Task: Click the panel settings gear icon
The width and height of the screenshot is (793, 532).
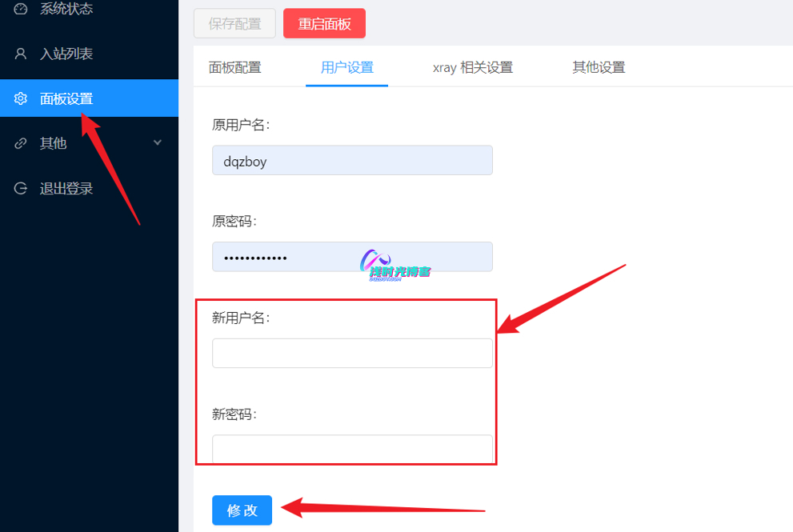Action: pyautogui.click(x=20, y=98)
